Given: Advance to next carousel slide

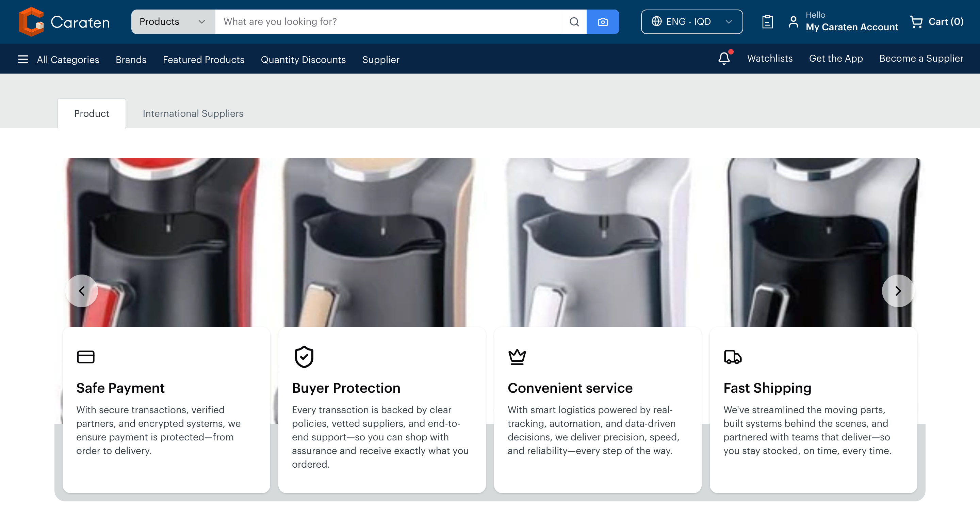Looking at the screenshot, I should pyautogui.click(x=898, y=291).
